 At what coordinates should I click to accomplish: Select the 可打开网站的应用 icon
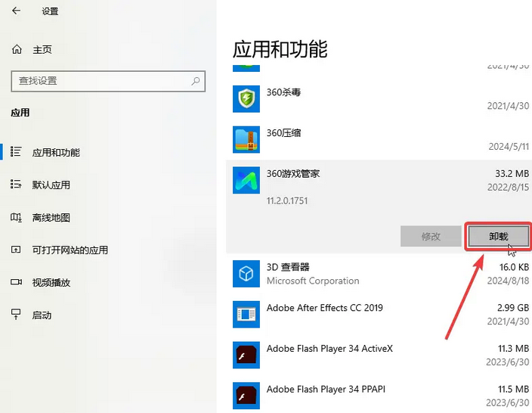coord(16,250)
